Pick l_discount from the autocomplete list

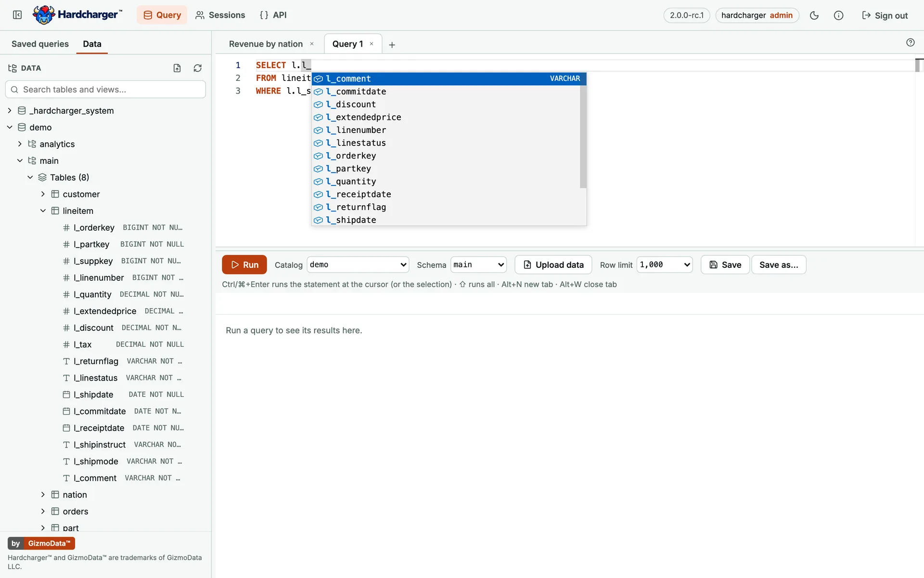[446, 105]
